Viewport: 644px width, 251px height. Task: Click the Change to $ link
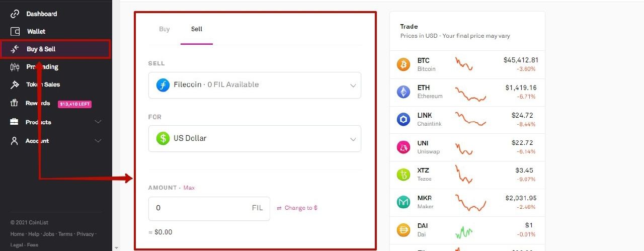tap(297, 208)
